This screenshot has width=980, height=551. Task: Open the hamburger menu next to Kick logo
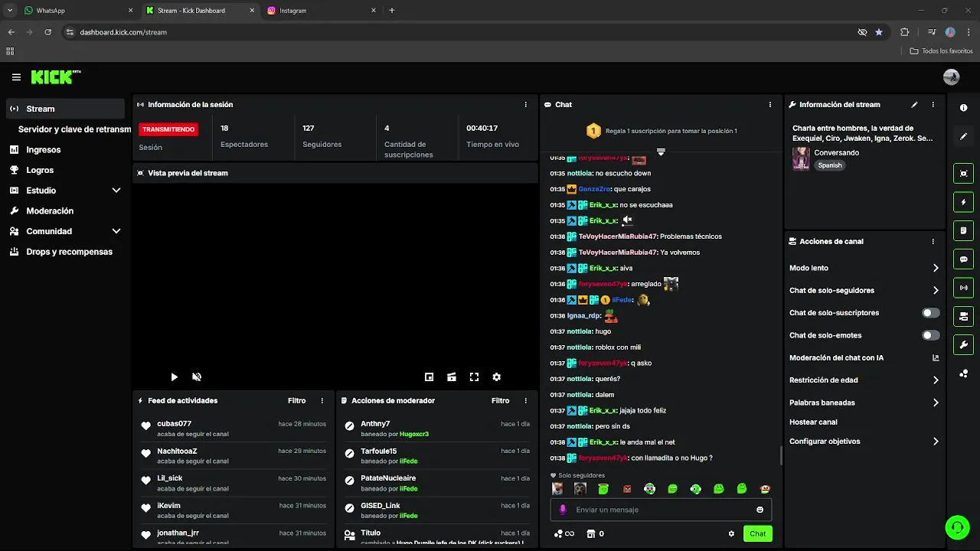16,77
